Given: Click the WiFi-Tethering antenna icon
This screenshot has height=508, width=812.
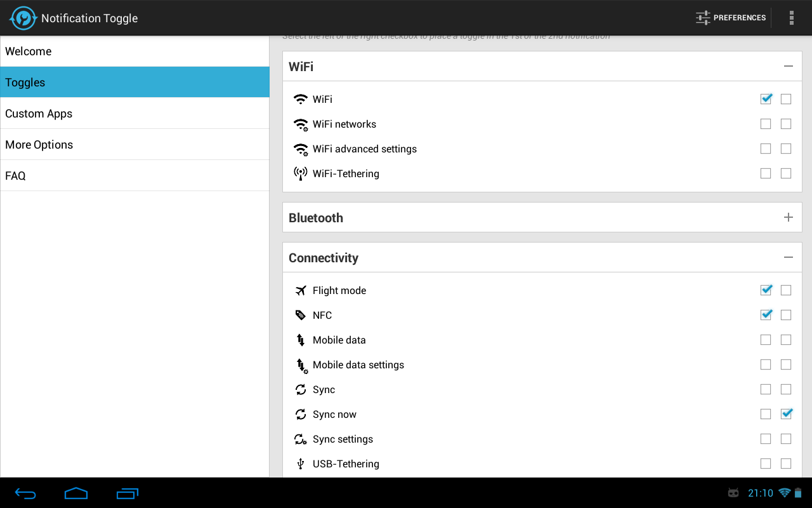Looking at the screenshot, I should coord(299,173).
